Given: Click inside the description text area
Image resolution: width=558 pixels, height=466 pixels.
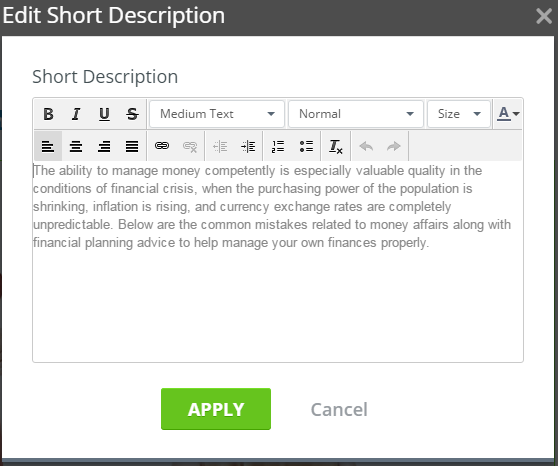Looking at the screenshot, I should click(x=278, y=262).
